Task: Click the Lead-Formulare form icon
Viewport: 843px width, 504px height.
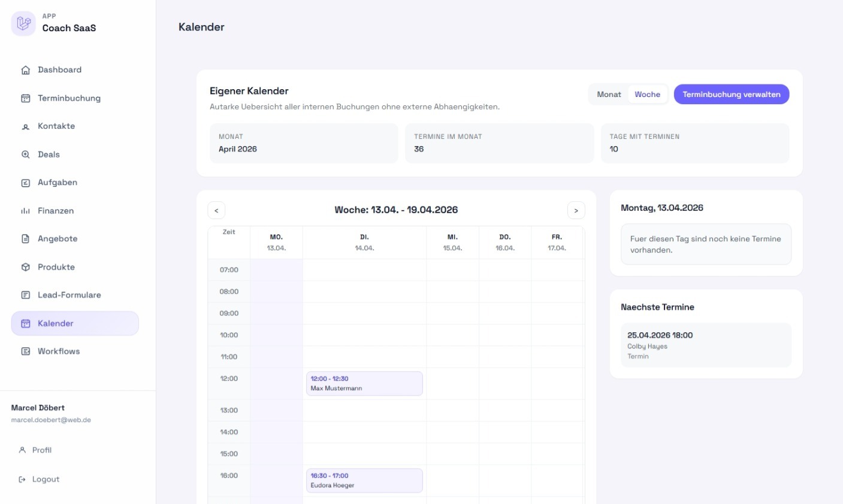Action: [x=26, y=295]
